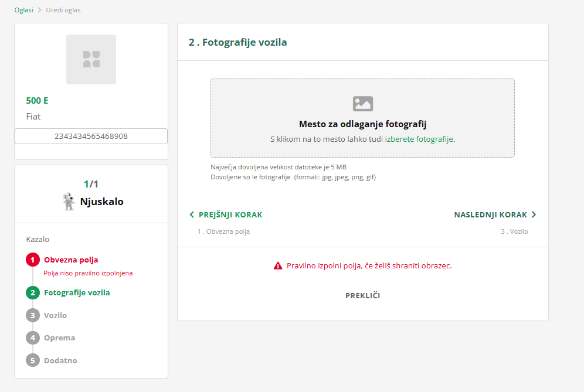The width and height of the screenshot is (584, 392).
Task: Open Obvezna polja section in Kazalo
Action: [71, 260]
